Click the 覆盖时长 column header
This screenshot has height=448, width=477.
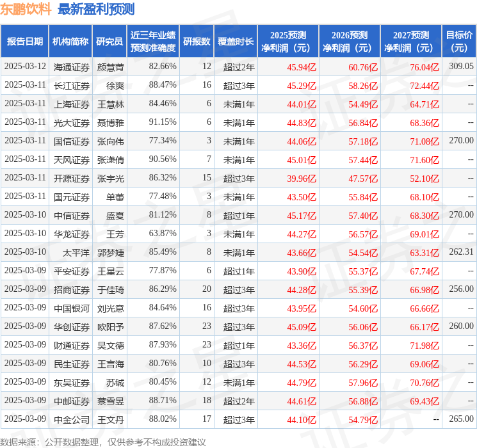click(236, 41)
